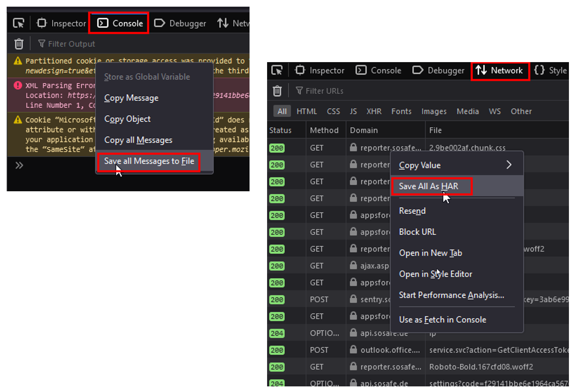Click the console input prompt chevrons
This screenshot has height=392, width=577.
pos(19,165)
